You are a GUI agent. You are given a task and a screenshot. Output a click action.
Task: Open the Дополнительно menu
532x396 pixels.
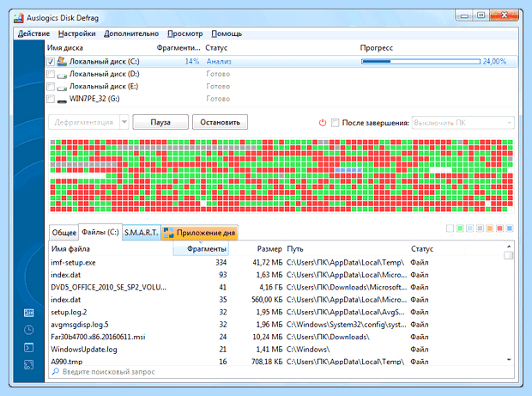click(x=131, y=34)
